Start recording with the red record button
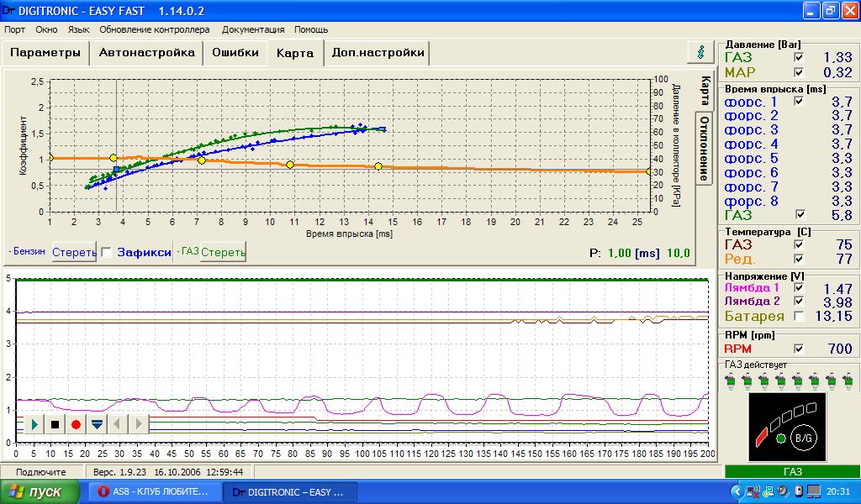The width and height of the screenshot is (861, 504). (76, 424)
